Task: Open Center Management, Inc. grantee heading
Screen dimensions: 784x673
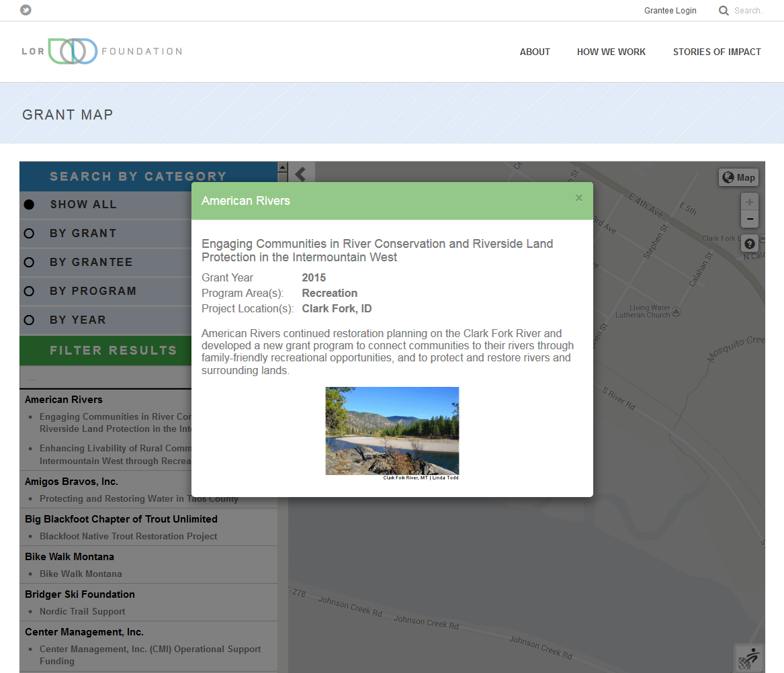Action: (x=84, y=632)
